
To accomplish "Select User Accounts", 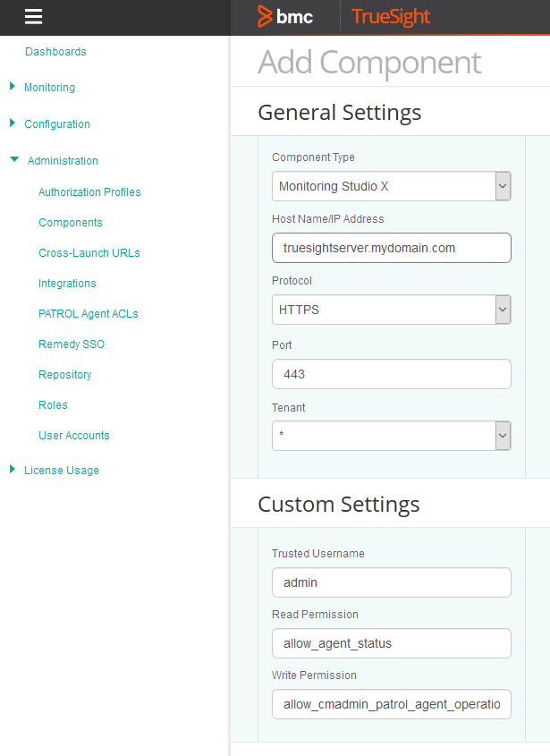I will click(x=74, y=435).
